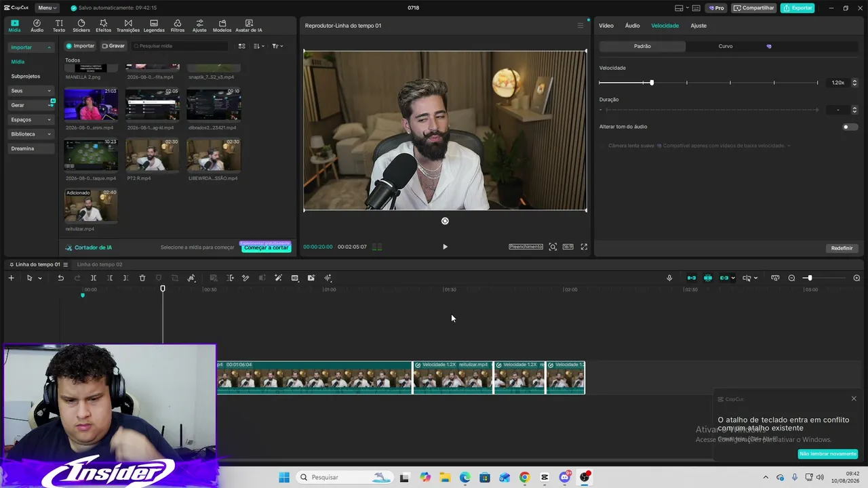Click the green Importar button
Viewport: 868px width, 488px height.
[x=80, y=46]
